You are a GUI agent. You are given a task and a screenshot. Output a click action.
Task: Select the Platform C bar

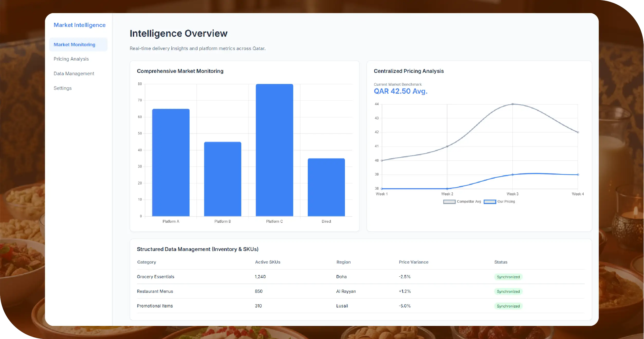point(274,150)
